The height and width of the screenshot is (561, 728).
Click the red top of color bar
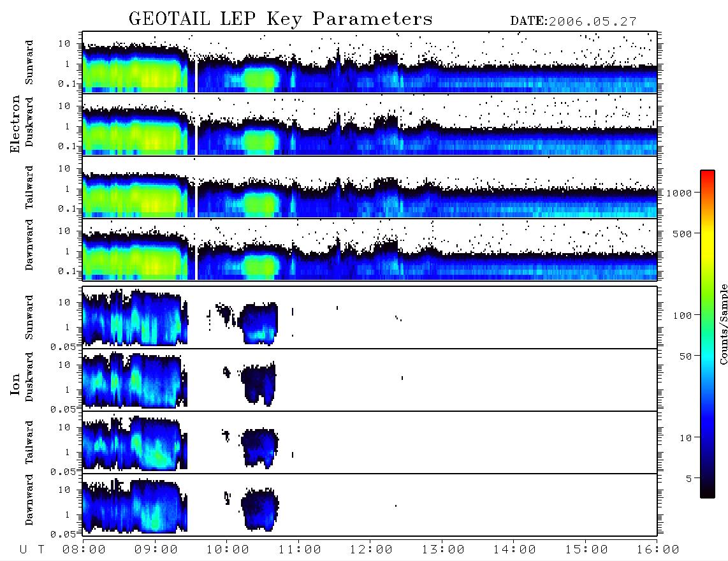click(708, 174)
